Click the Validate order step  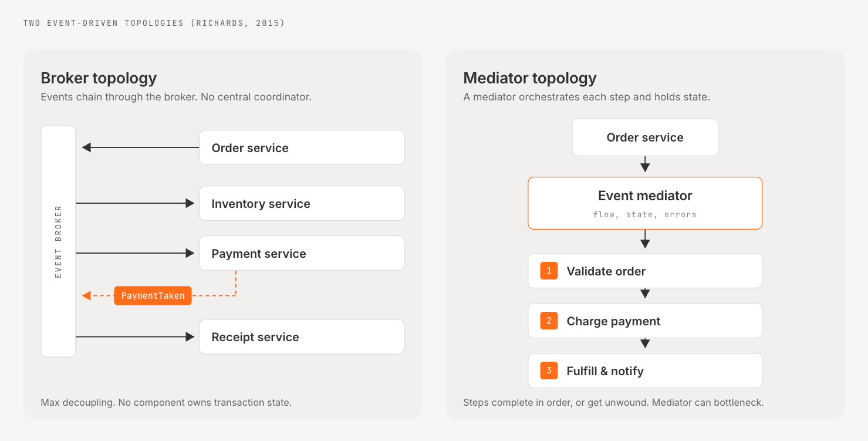(x=645, y=271)
